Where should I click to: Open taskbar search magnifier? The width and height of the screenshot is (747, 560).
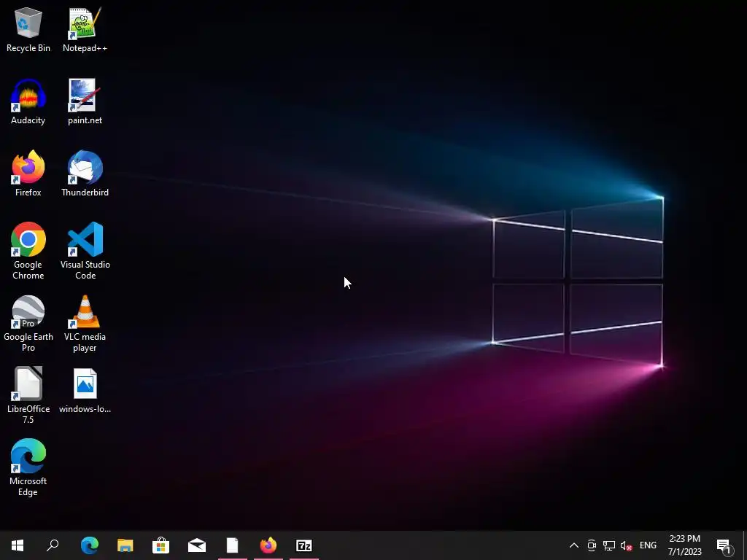(x=53, y=545)
